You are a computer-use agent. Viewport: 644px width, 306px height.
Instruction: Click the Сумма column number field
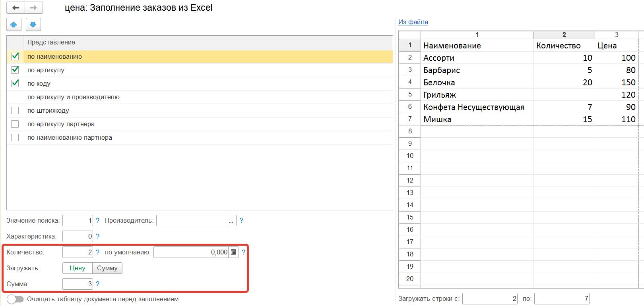pyautogui.click(x=78, y=284)
